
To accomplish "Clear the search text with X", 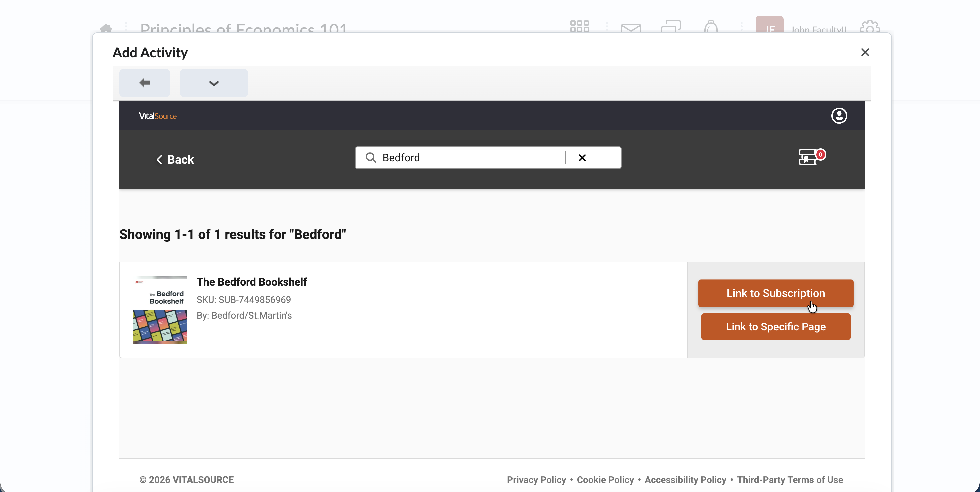I will pyautogui.click(x=582, y=158).
